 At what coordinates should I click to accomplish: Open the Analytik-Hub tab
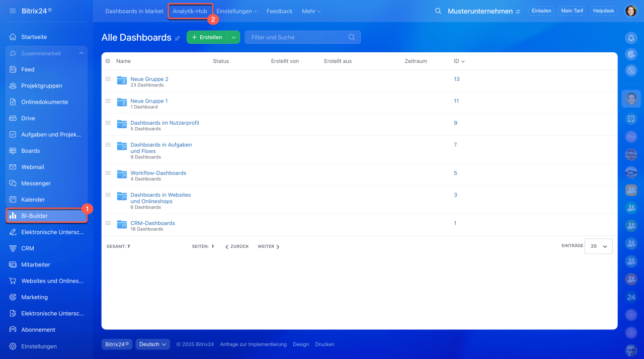[190, 11]
